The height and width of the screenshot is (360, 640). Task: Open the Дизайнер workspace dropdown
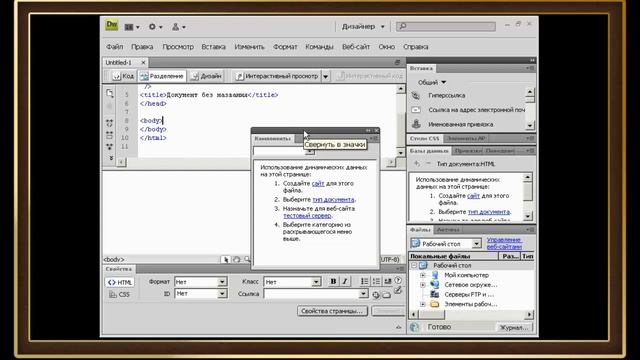pos(363,27)
